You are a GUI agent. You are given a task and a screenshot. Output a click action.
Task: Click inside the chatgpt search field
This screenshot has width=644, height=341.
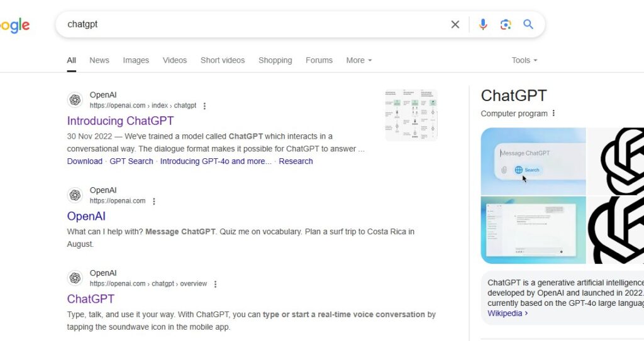[255, 24]
